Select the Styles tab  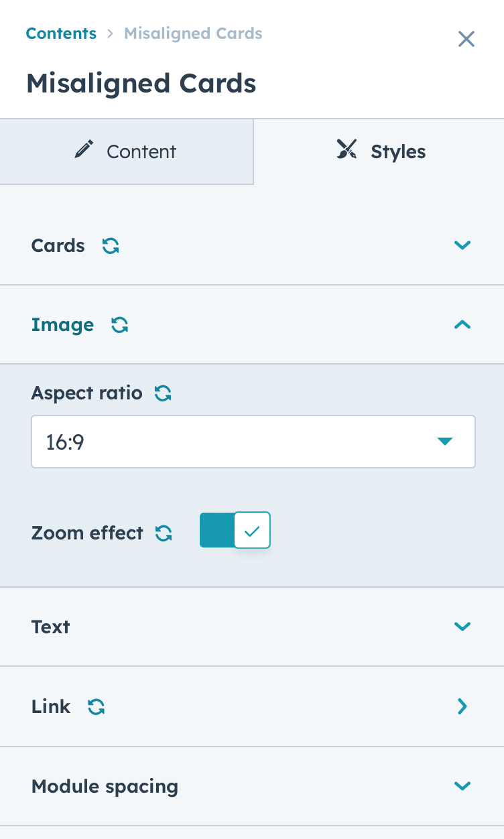(x=379, y=151)
